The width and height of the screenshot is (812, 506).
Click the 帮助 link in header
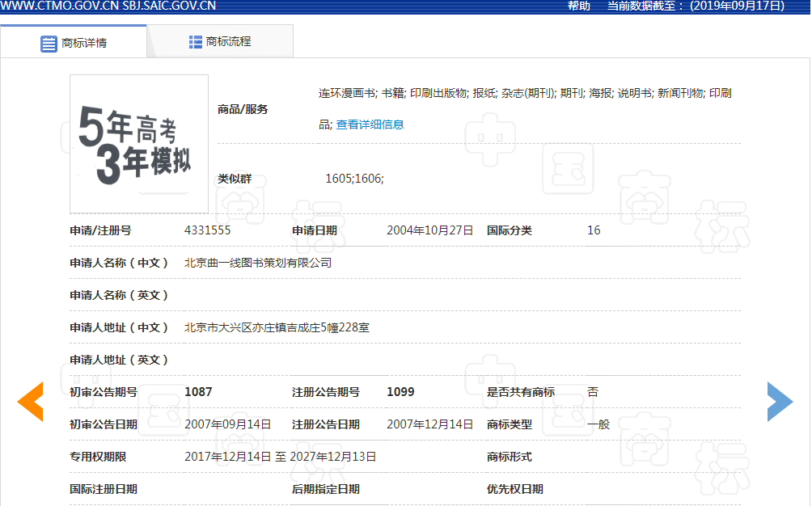click(578, 6)
